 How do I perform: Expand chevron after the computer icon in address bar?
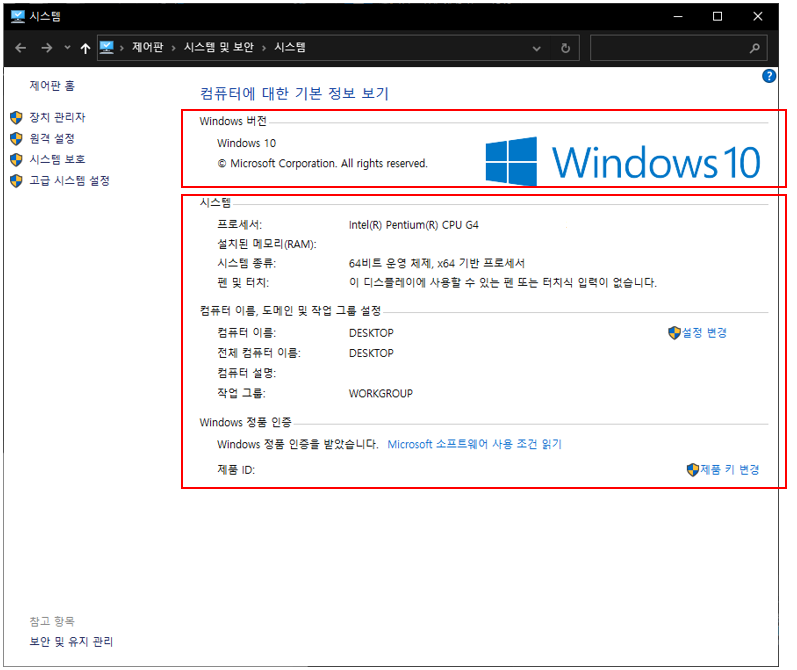(x=122, y=48)
